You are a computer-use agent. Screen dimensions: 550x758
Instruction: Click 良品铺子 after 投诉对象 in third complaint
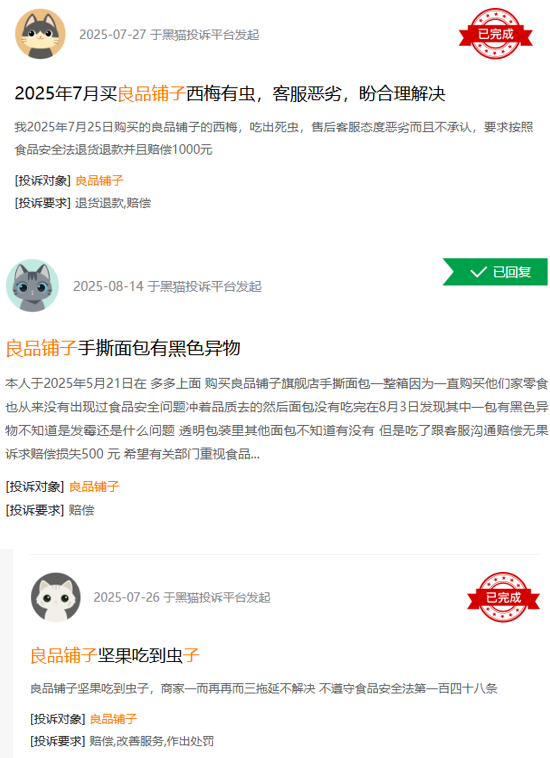point(114,719)
